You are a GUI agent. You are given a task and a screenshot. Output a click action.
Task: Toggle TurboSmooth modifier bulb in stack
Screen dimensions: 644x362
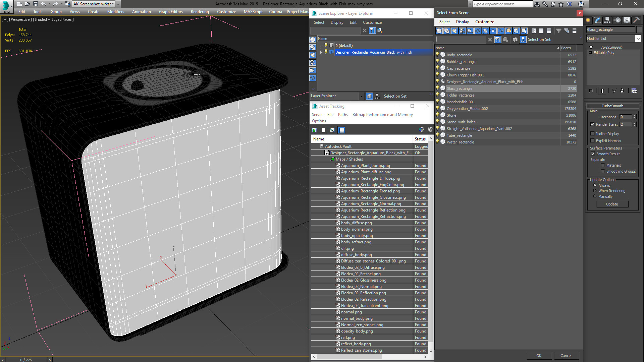[591, 47]
